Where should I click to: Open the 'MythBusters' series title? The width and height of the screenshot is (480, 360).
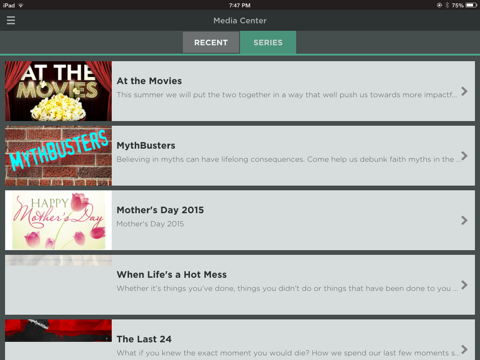(146, 146)
